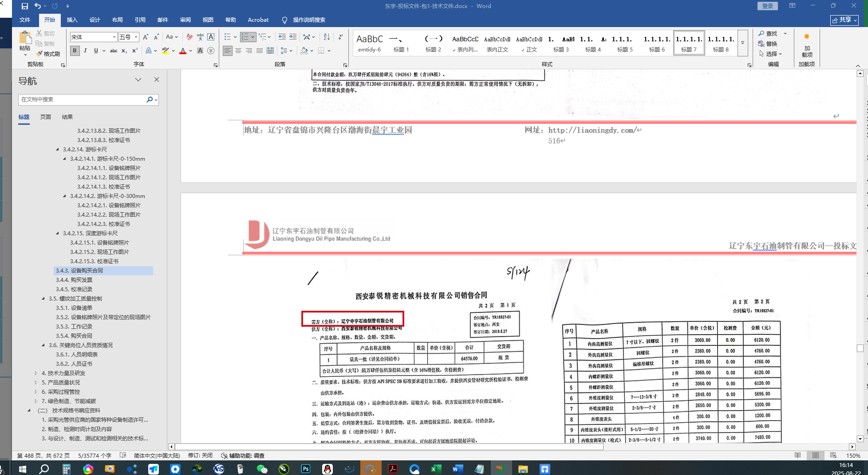Image resolution: width=868 pixels, height=475 pixels.
Task: Toggle italic formatting
Action: pyautogui.click(x=85, y=51)
